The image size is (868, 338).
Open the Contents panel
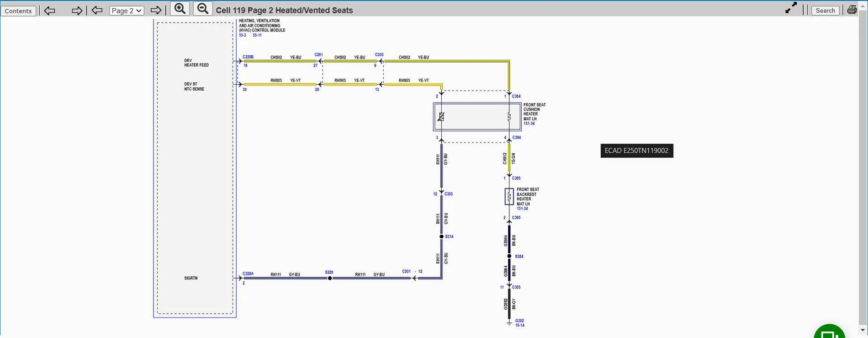pos(18,11)
